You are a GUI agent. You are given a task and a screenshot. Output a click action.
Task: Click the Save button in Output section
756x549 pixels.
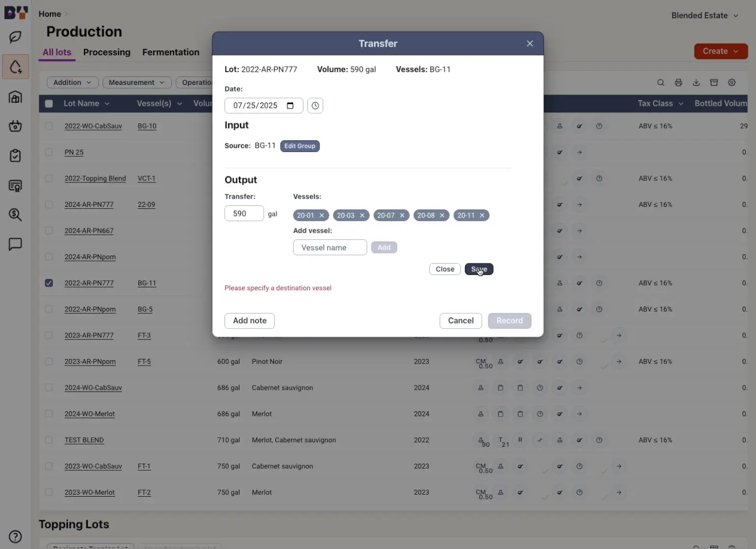tap(479, 269)
